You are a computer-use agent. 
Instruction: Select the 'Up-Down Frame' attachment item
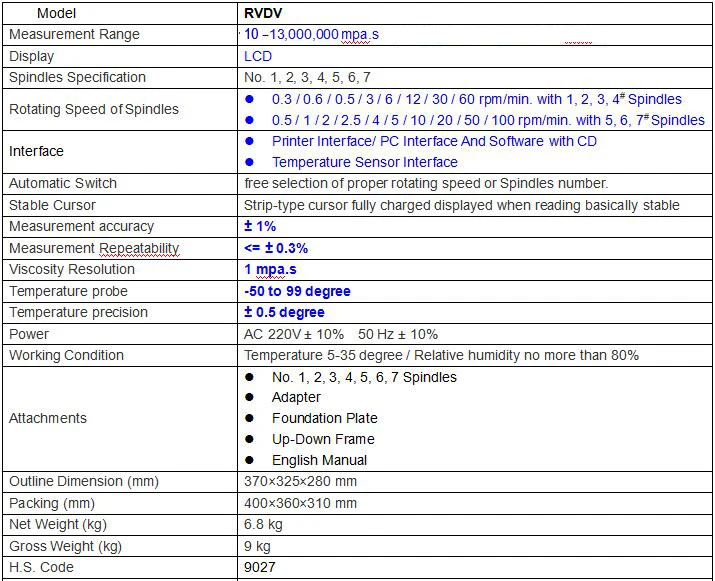click(x=323, y=439)
